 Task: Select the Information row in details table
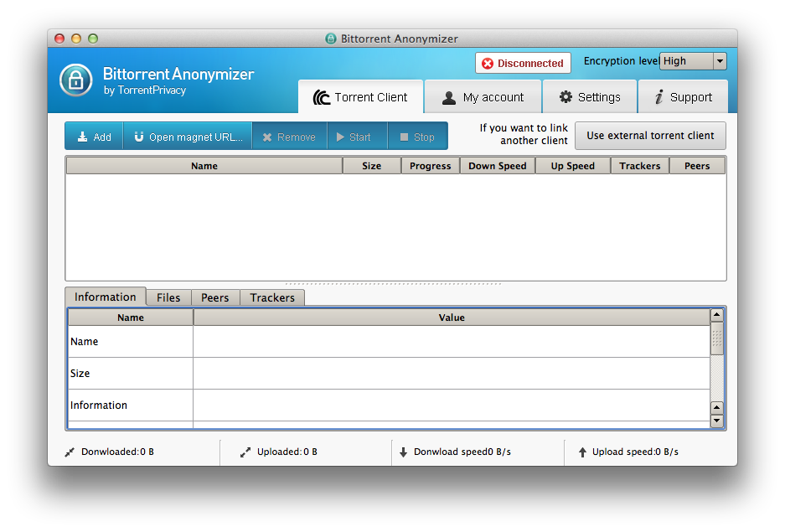[x=389, y=405]
